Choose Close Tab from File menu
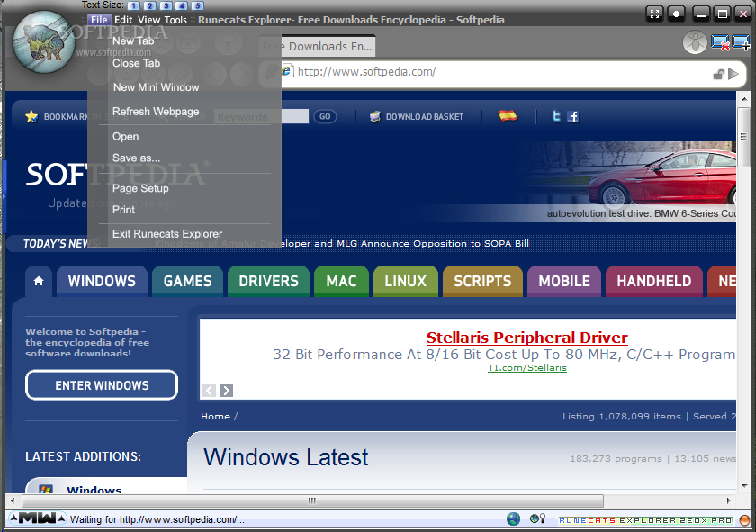756x532 pixels. tap(137, 63)
